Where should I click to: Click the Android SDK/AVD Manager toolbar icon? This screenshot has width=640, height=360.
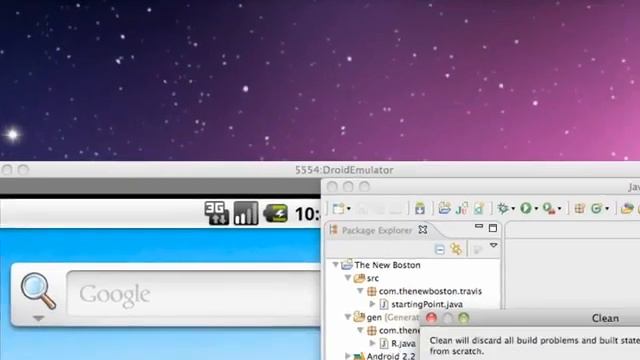click(x=420, y=209)
